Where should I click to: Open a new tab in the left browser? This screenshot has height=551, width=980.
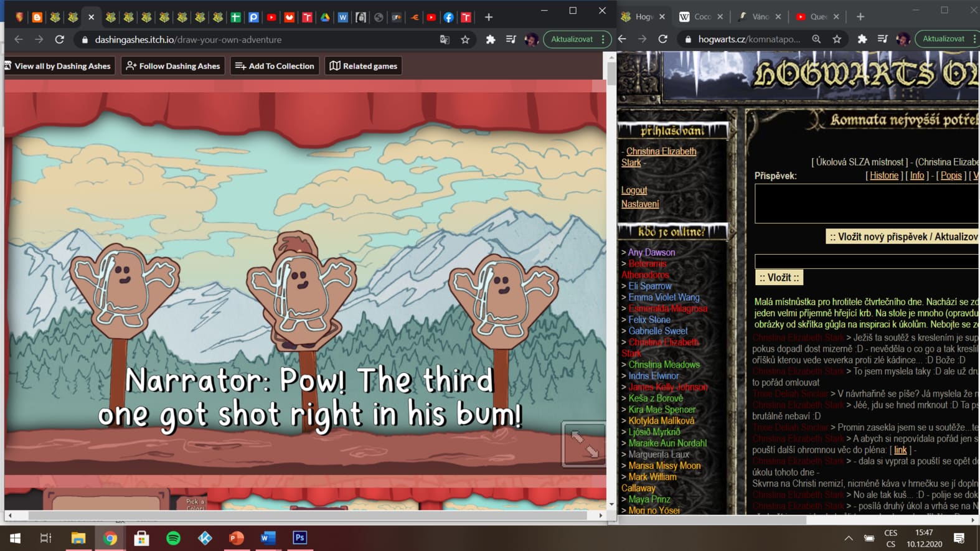[x=489, y=17]
